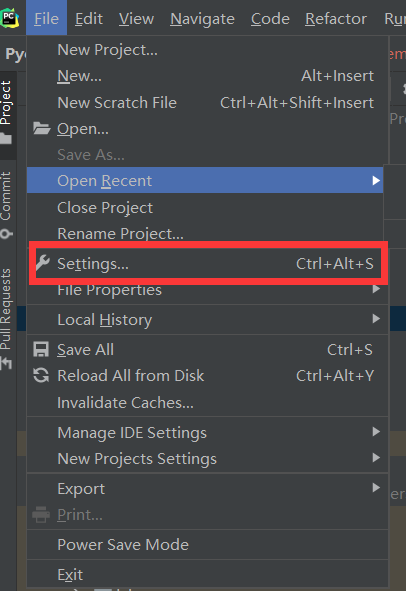Open the Project tool window sidebar tab
This screenshot has width=406, height=591.
pyautogui.click(x=7, y=113)
